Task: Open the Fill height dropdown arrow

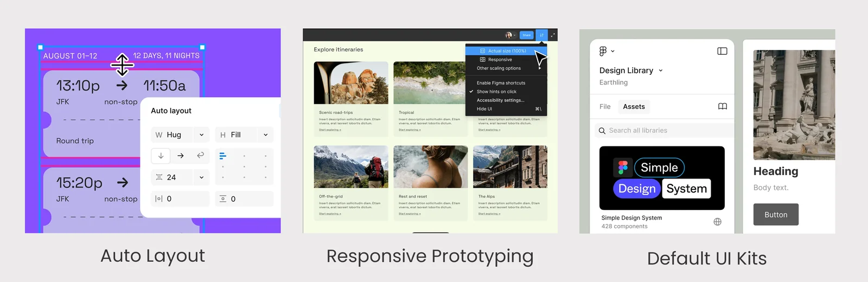Action: [x=265, y=135]
